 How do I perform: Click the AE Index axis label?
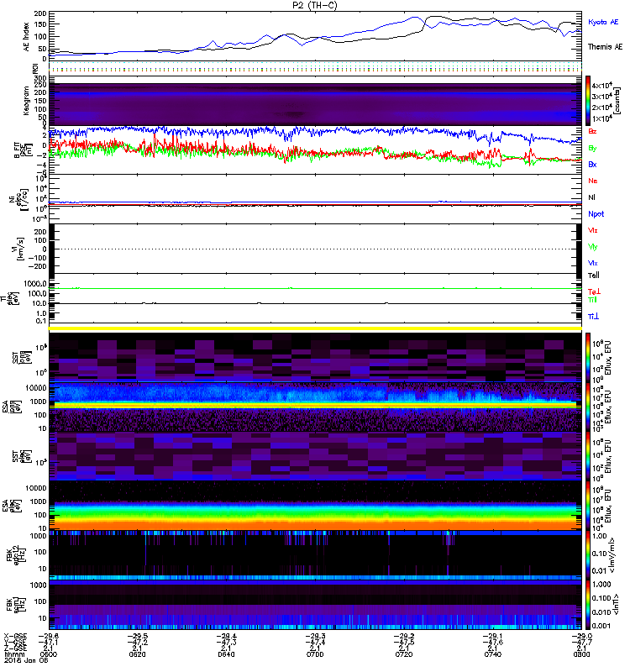[27, 37]
